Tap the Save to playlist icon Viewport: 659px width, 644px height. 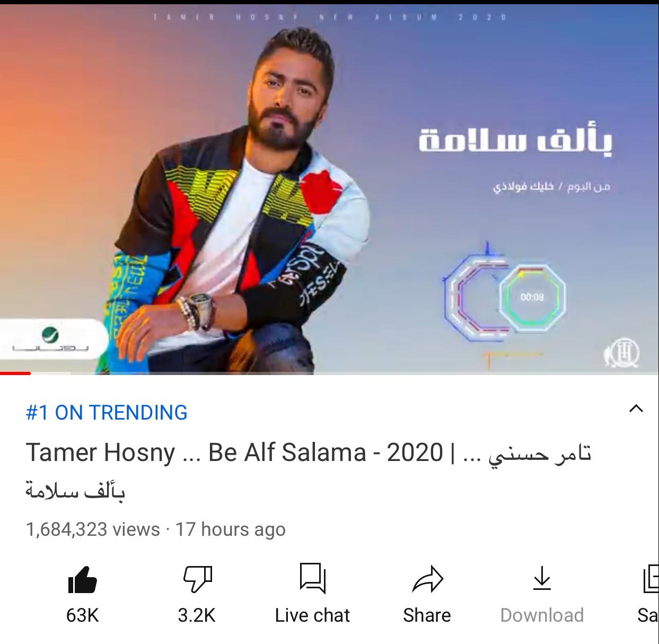point(650,579)
